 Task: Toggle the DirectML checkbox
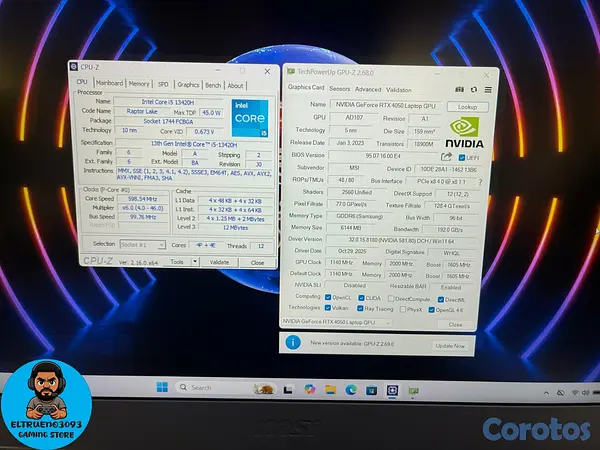click(x=441, y=300)
